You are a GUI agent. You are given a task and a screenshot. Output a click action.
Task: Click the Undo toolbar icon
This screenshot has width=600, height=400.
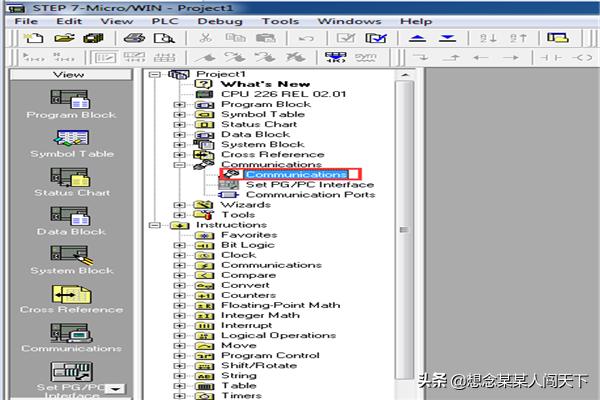click(306, 38)
